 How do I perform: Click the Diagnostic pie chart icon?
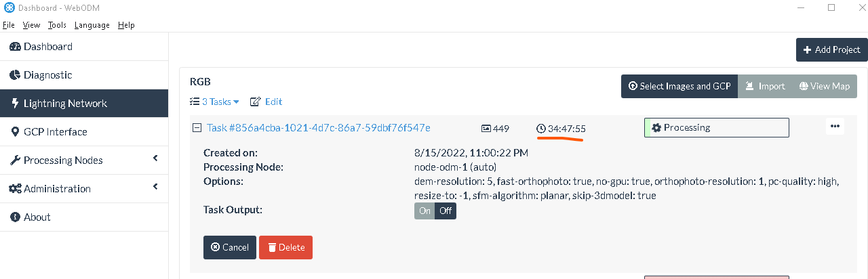(x=16, y=75)
